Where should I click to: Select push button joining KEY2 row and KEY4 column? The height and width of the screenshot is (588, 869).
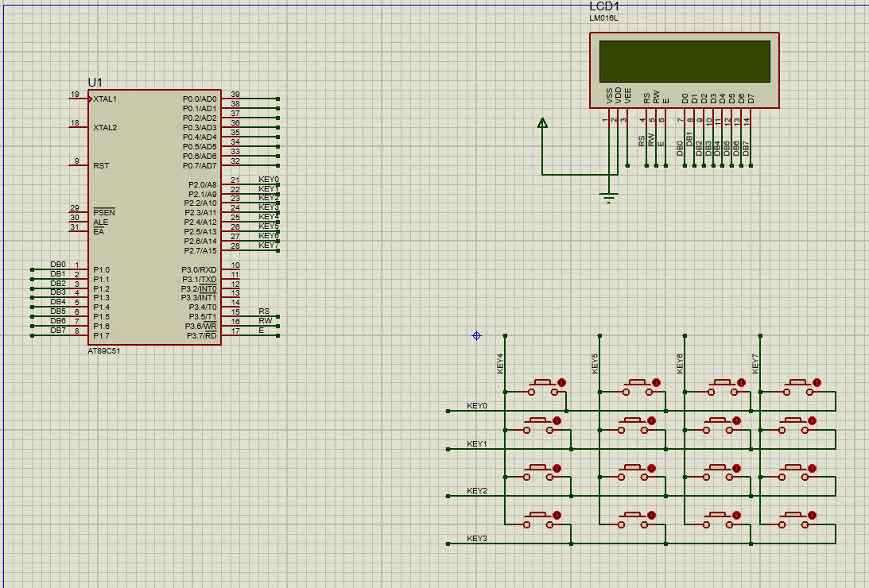538,474
